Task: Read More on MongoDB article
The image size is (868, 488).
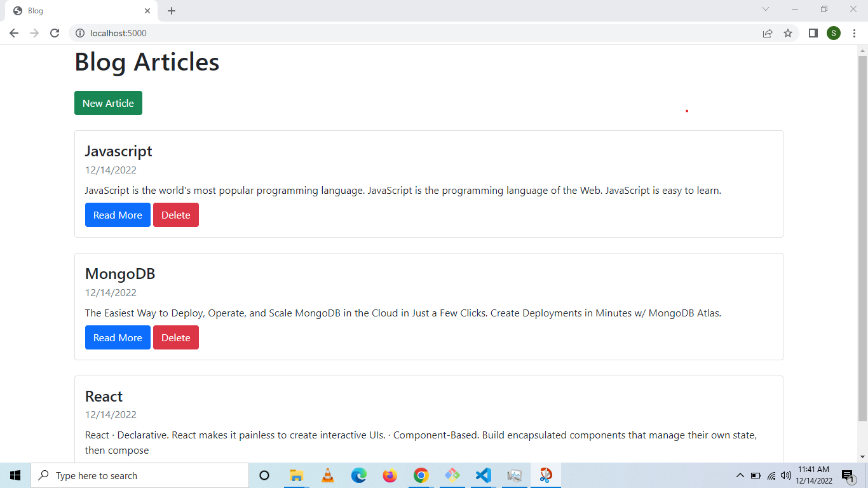Action: tap(118, 337)
